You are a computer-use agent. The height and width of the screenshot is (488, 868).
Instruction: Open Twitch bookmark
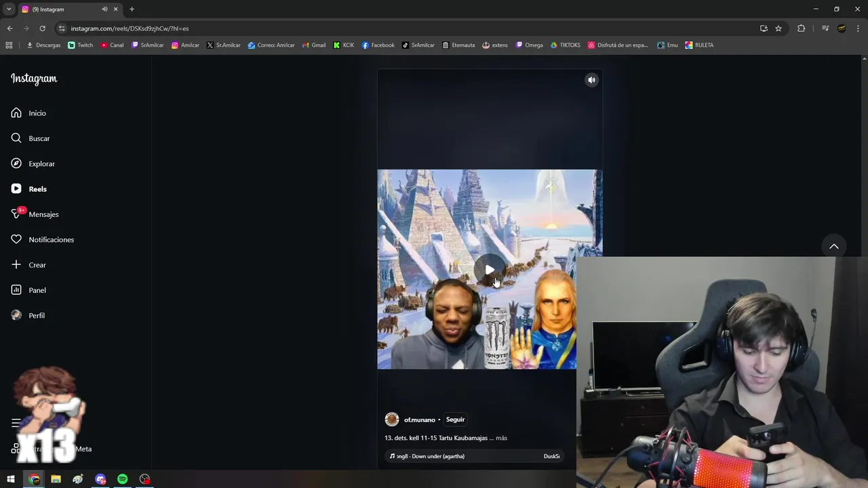coord(81,45)
